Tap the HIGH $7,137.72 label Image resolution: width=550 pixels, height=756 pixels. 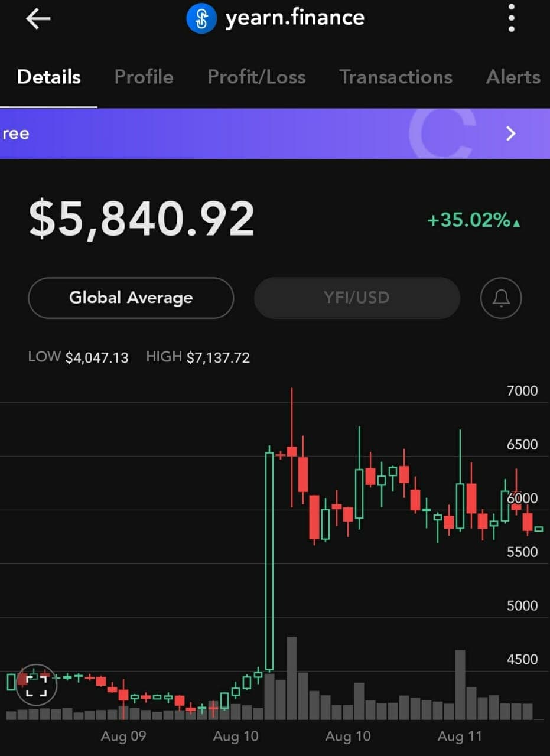click(x=198, y=357)
